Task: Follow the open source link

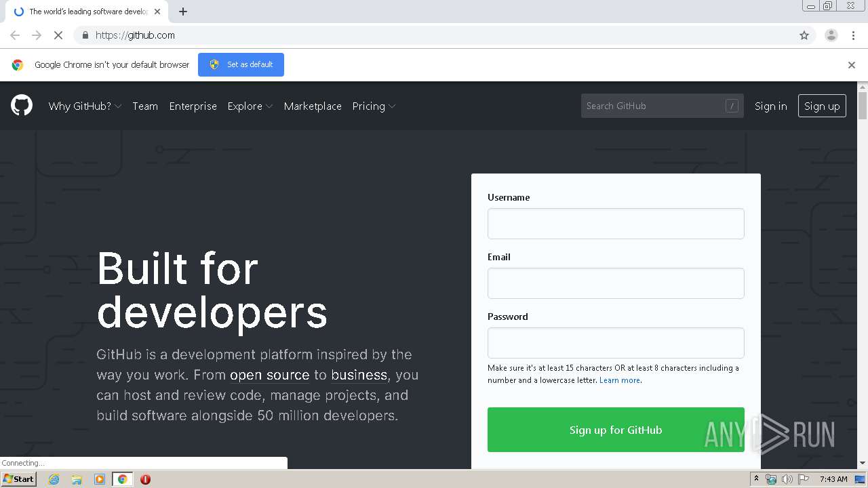Action: point(269,375)
